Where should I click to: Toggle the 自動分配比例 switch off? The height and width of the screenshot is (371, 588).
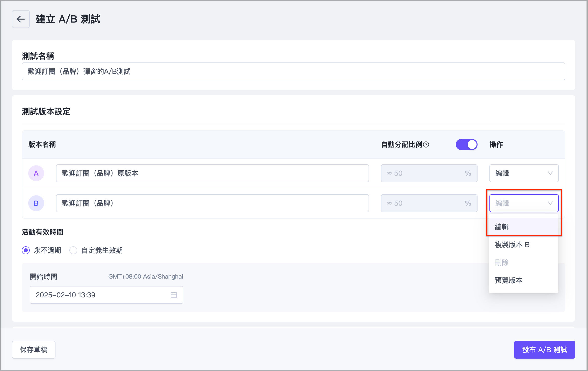click(x=466, y=144)
